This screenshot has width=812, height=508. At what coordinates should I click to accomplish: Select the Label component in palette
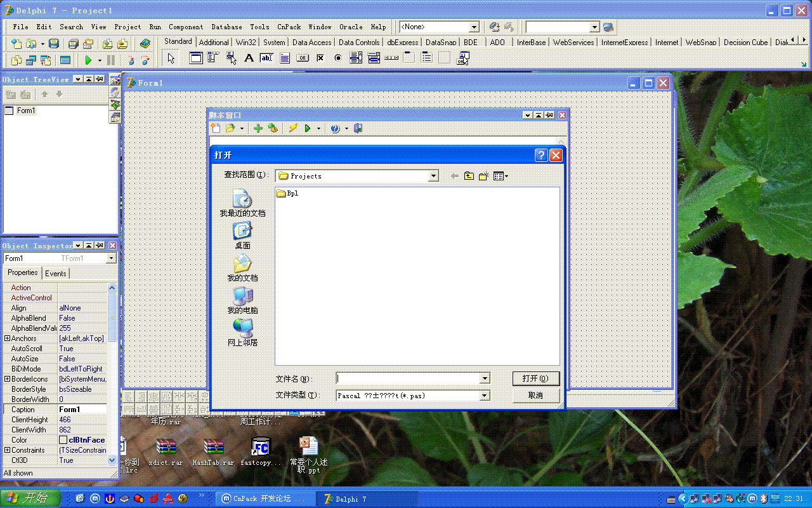(x=249, y=58)
